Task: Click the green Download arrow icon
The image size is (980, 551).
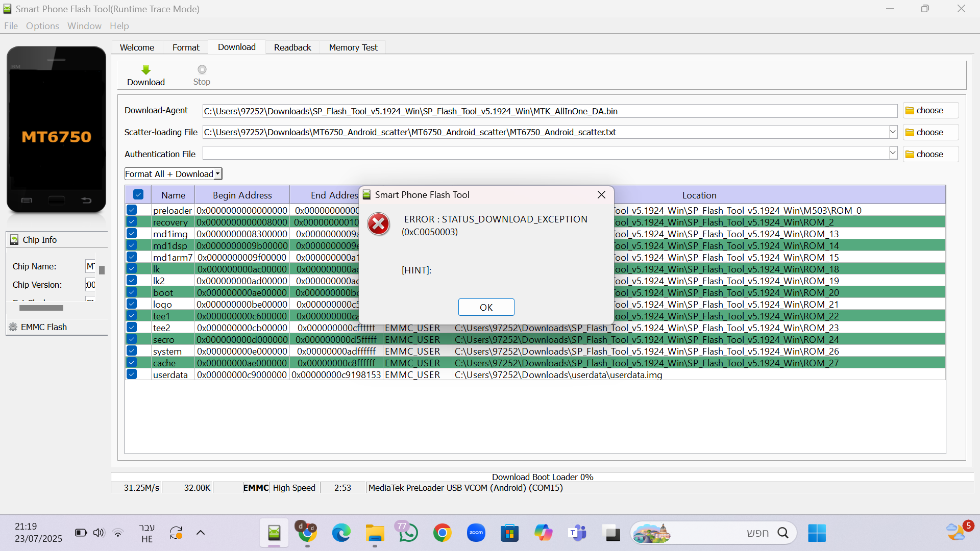Action: coord(146,69)
